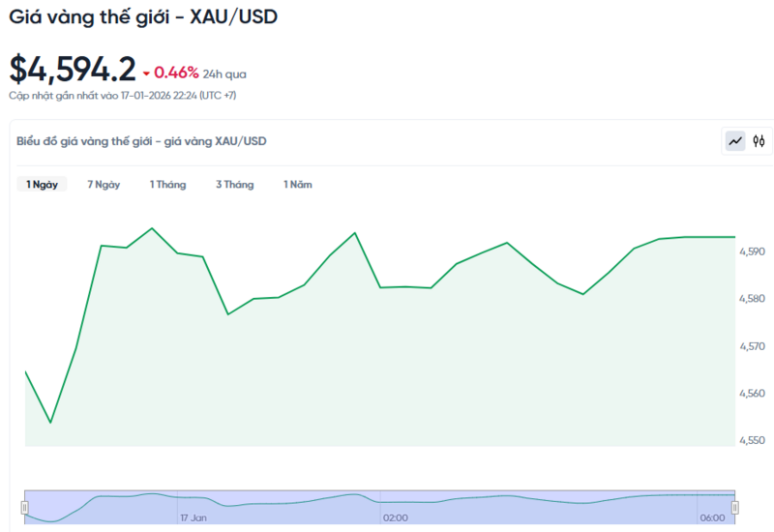This screenshot has width=774, height=532.
Task: Click the Biểu đồ giá vàng chart title
Action: coord(141,141)
